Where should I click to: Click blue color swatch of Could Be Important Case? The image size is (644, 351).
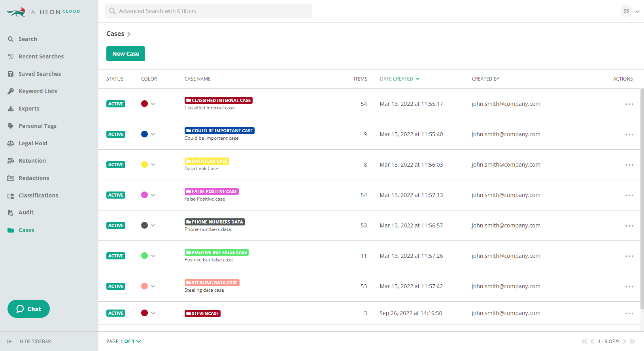144,134
